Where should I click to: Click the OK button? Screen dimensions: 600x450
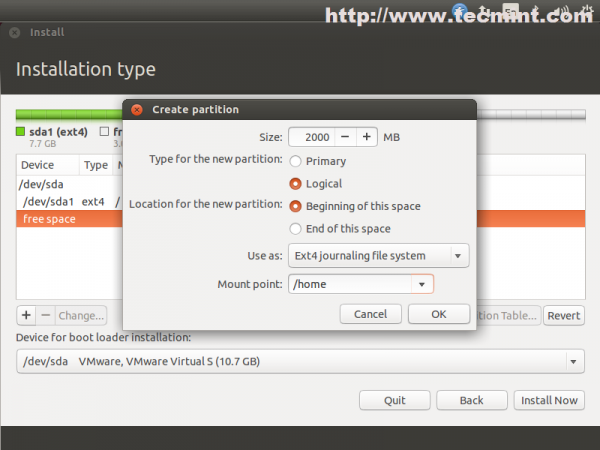pyautogui.click(x=439, y=314)
